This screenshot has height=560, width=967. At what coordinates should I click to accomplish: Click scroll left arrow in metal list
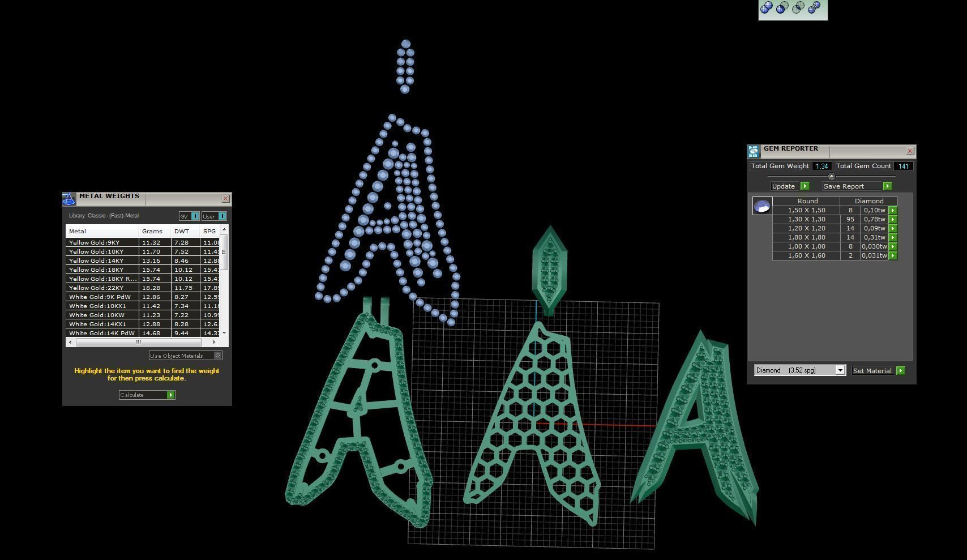(70, 342)
